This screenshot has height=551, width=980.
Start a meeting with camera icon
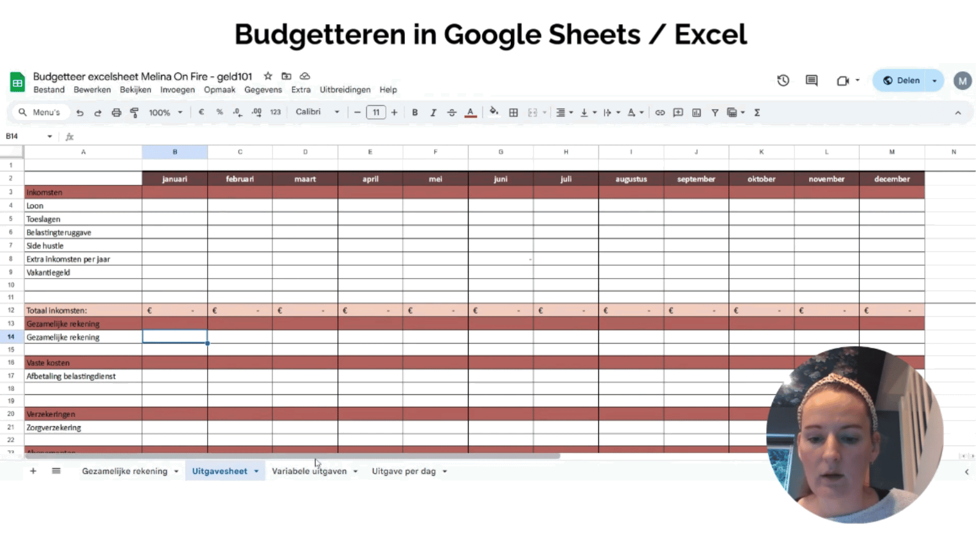coord(843,80)
